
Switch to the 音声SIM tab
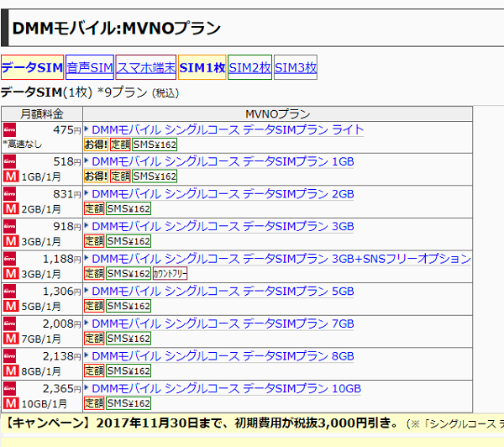pos(90,67)
